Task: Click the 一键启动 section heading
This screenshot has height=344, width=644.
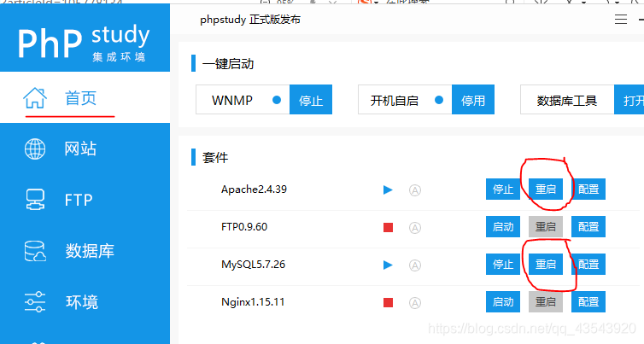Action: (228, 64)
